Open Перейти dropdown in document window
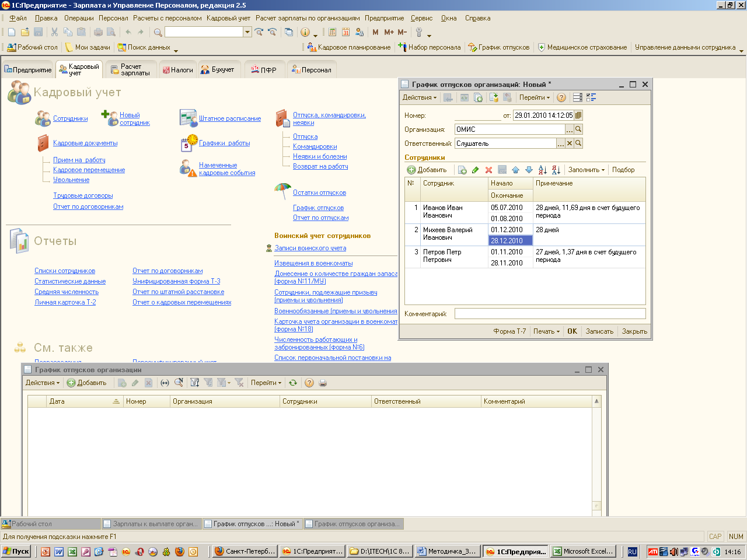The height and width of the screenshot is (560, 747). click(534, 97)
